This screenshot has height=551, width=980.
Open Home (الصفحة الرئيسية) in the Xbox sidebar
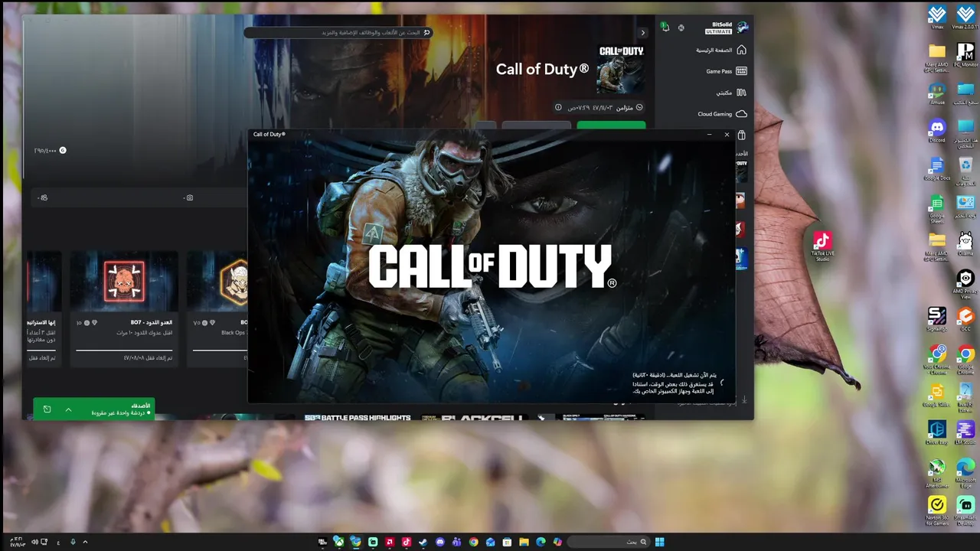(720, 50)
